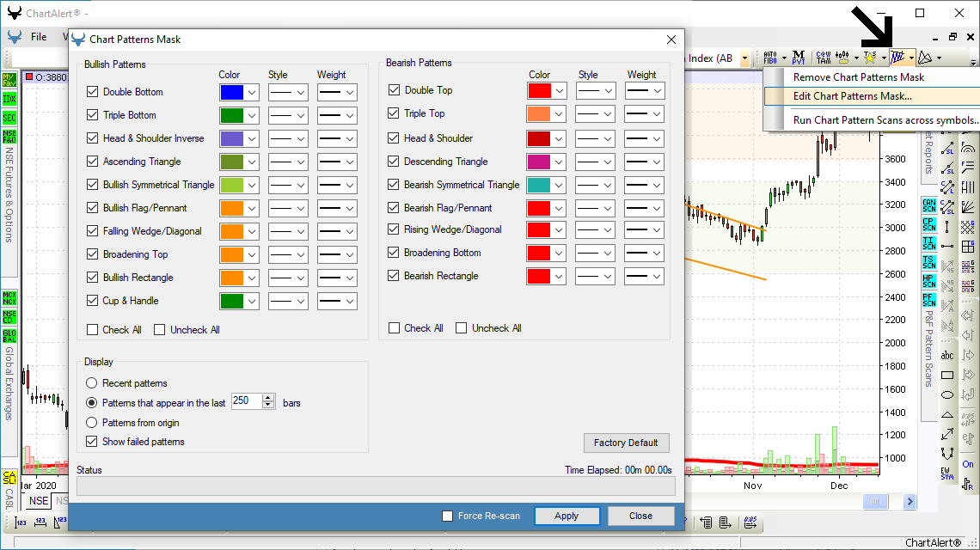This screenshot has width=980, height=550.
Task: Tick Check All under Bullish Patterns
Action: [93, 329]
